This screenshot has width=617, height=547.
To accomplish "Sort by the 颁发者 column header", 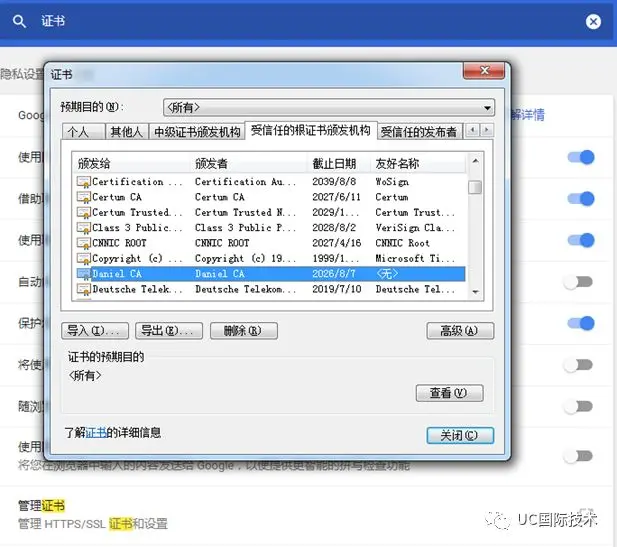I will pyautogui.click(x=249, y=163).
